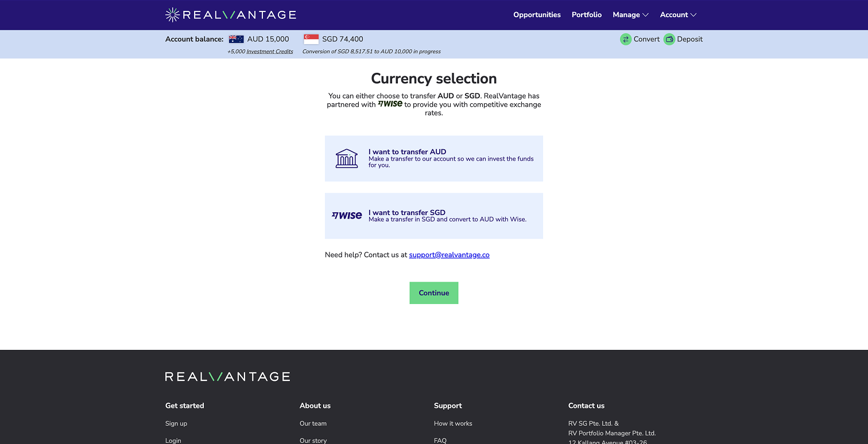Select 'I want to transfer SGD' option
The height and width of the screenshot is (444, 868).
[433, 216]
